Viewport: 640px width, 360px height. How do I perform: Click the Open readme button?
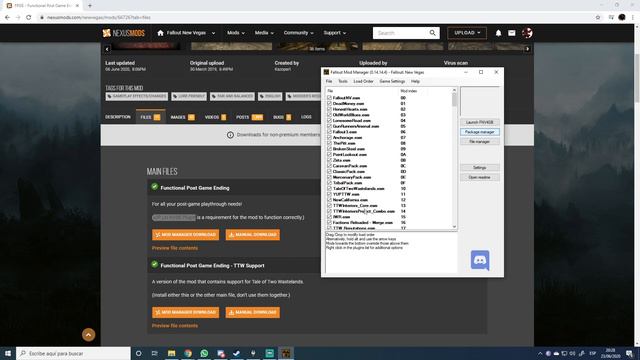click(480, 178)
